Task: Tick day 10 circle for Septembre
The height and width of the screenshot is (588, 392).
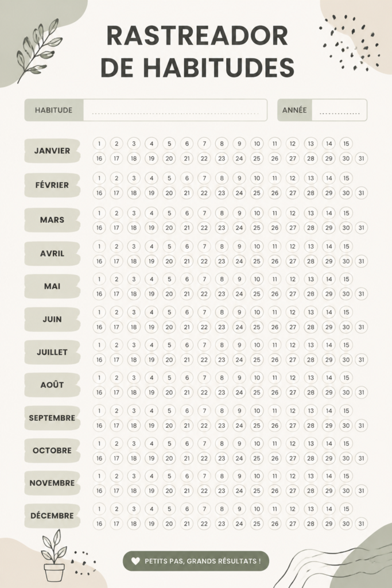Action: click(257, 411)
